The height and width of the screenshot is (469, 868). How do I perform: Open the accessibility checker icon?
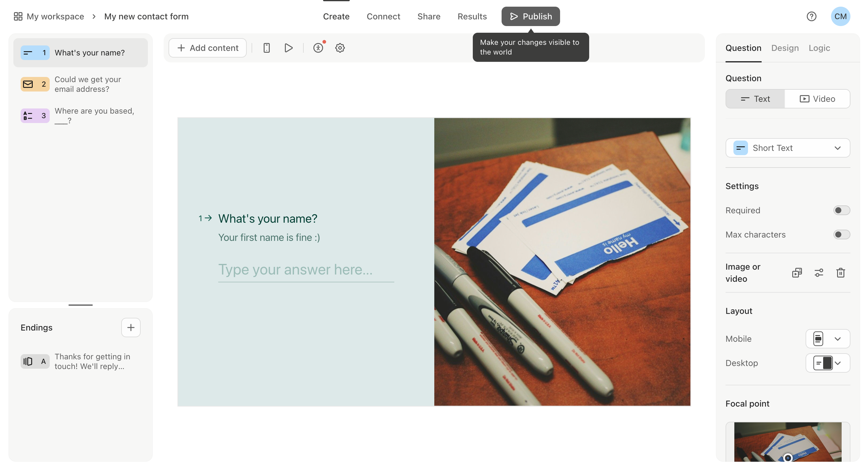pos(319,48)
